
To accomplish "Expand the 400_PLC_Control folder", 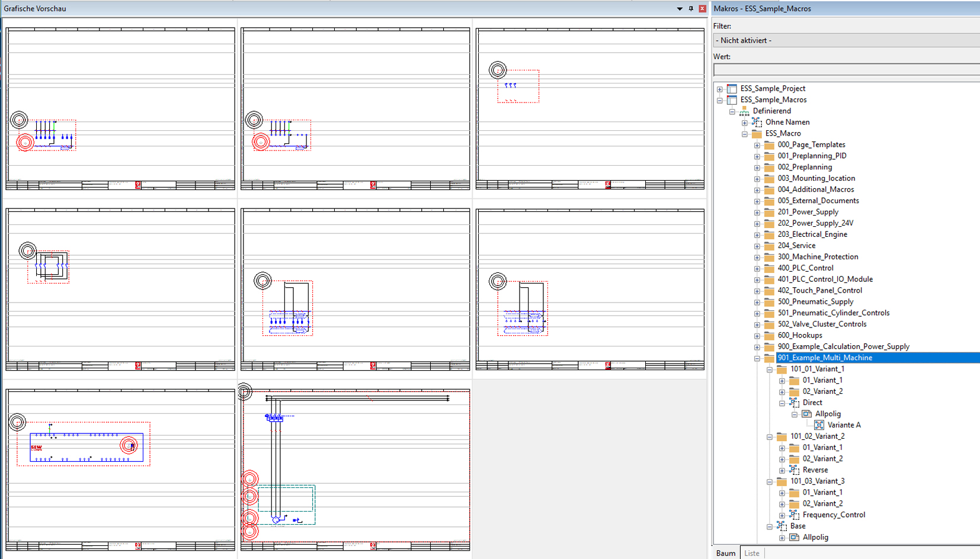I will pos(757,269).
